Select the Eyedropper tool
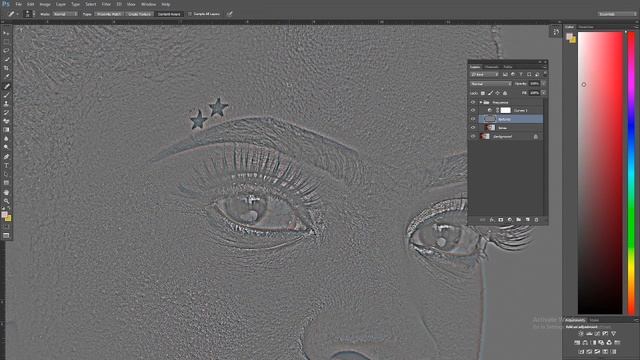This screenshot has height=360, width=640. [6, 76]
